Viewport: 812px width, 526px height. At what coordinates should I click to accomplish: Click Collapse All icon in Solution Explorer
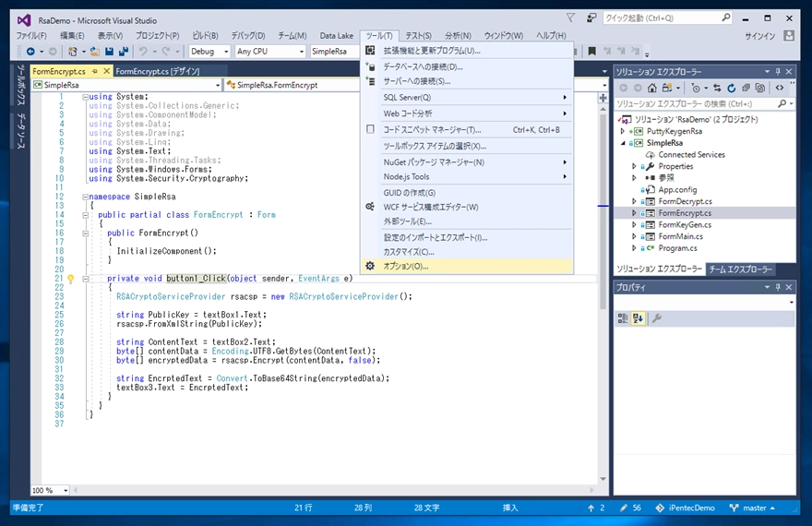[x=746, y=88]
